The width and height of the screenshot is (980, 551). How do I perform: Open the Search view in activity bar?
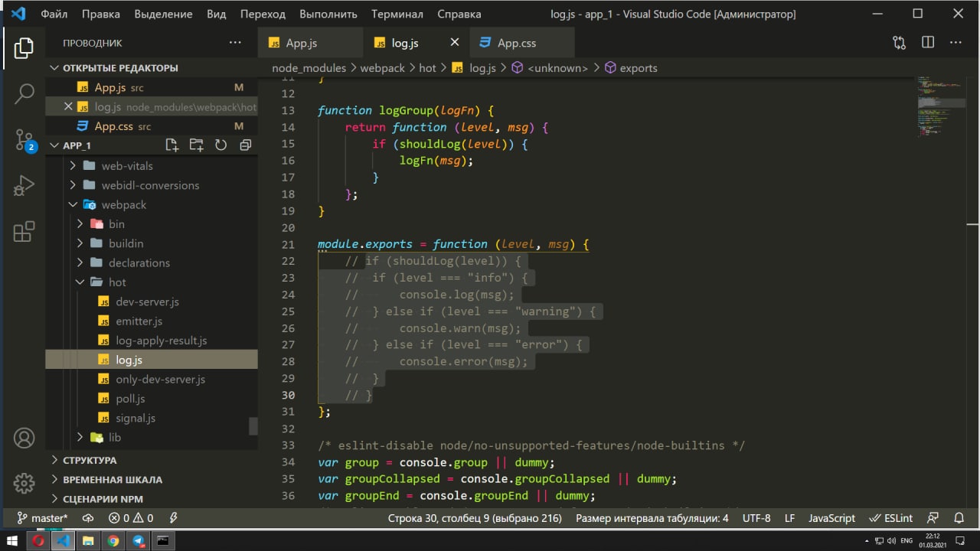click(x=24, y=93)
